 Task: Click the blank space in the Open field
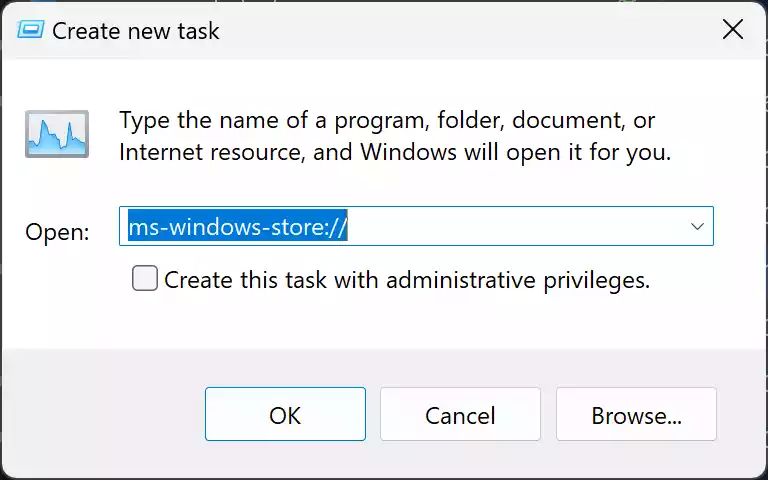point(514,226)
